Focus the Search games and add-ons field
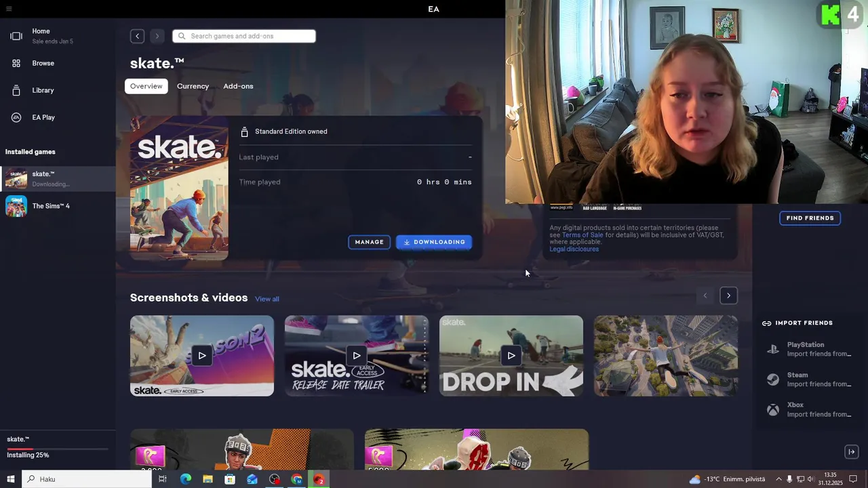Screen dimensions: 868x488 [x=244, y=36]
